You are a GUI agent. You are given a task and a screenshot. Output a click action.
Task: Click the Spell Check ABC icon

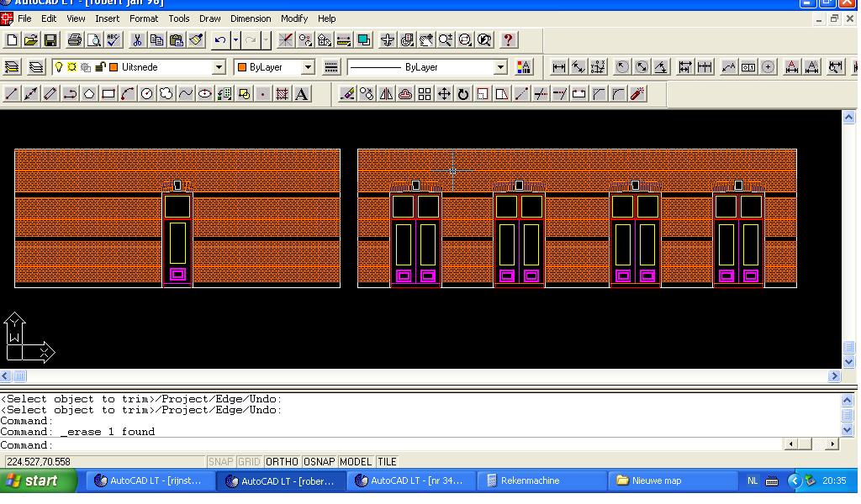114,40
